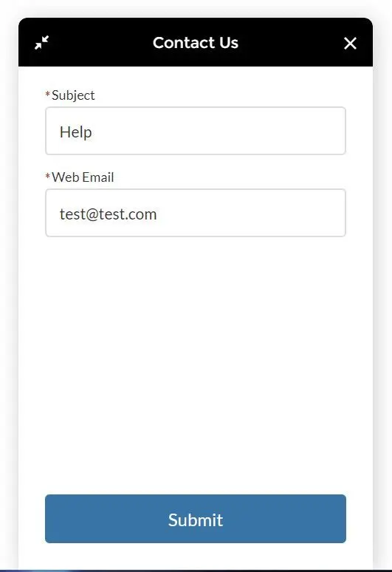The width and height of the screenshot is (392, 572).
Task: Click the Web Email required asterisk
Action: [x=47, y=177]
